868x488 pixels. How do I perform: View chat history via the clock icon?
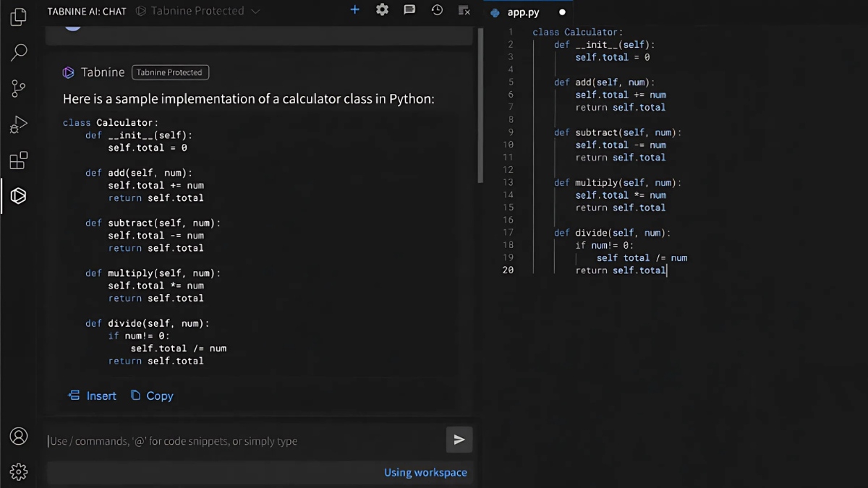[x=436, y=10]
